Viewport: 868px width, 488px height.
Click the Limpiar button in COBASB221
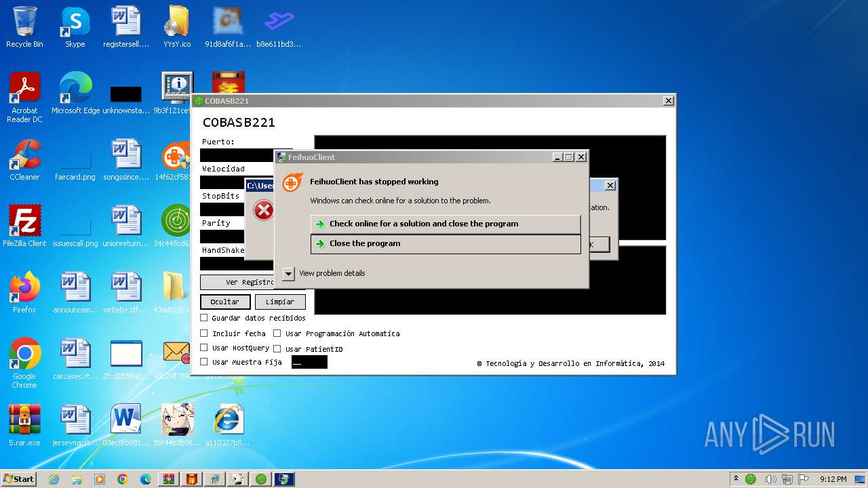(x=280, y=302)
